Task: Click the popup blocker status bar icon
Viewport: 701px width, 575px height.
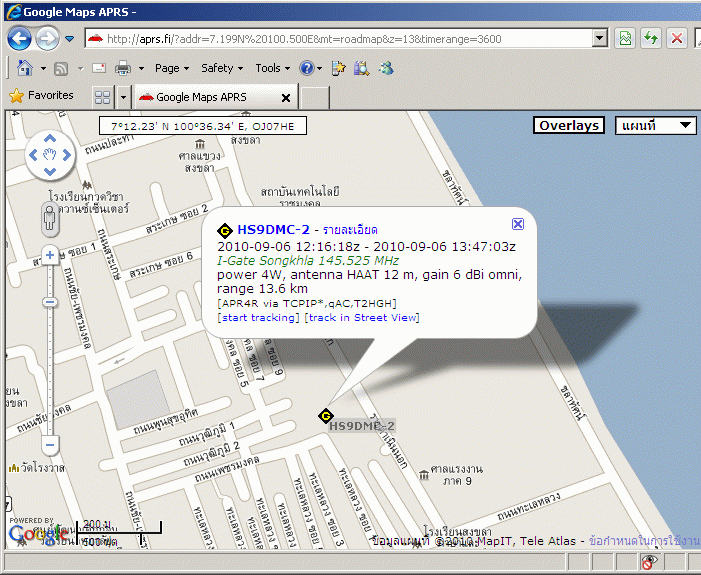Action: coord(649,561)
